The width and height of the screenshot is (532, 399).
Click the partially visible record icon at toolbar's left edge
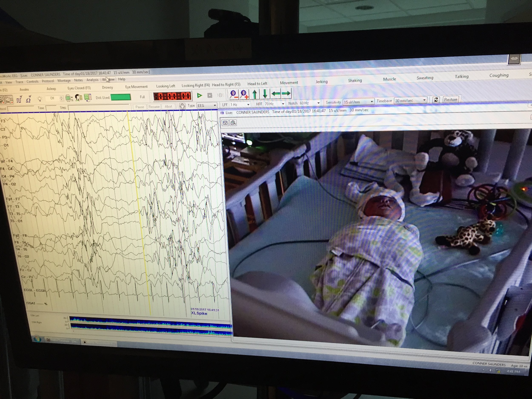coord(2,100)
